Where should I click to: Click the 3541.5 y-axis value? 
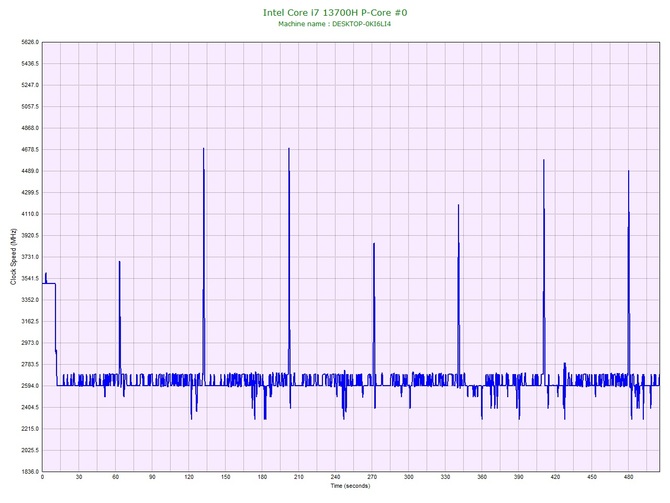[x=30, y=279]
